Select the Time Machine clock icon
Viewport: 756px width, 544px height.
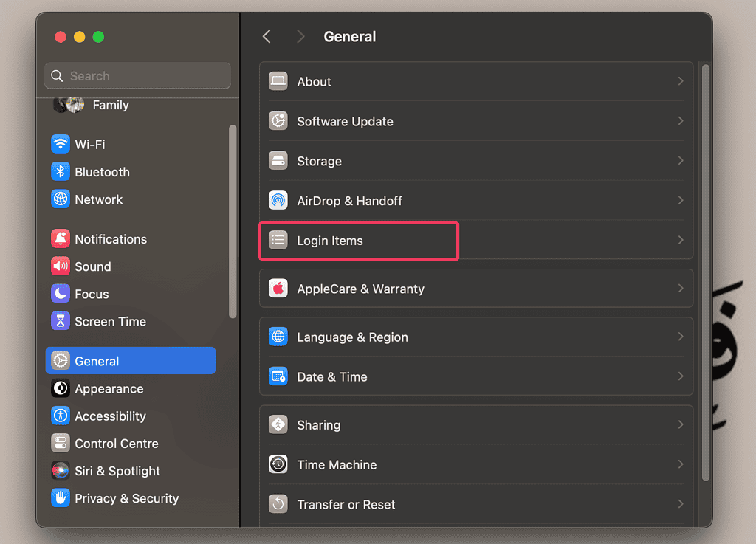[x=278, y=464]
